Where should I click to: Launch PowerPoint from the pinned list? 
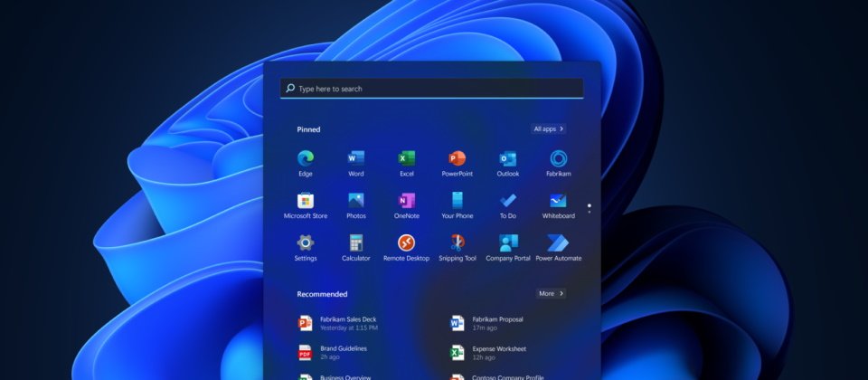[x=458, y=164]
